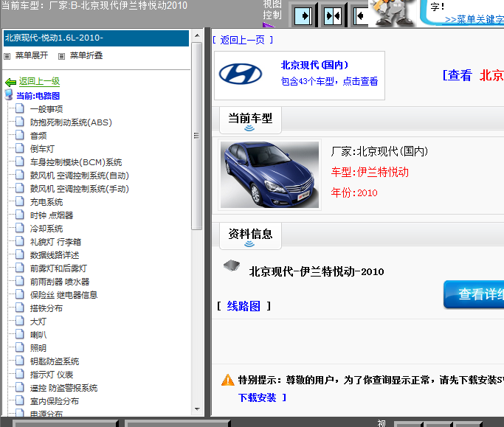Viewport: 504px width, 427px height.
Task: Open 搭铁分布 tree item
Action: [46, 308]
